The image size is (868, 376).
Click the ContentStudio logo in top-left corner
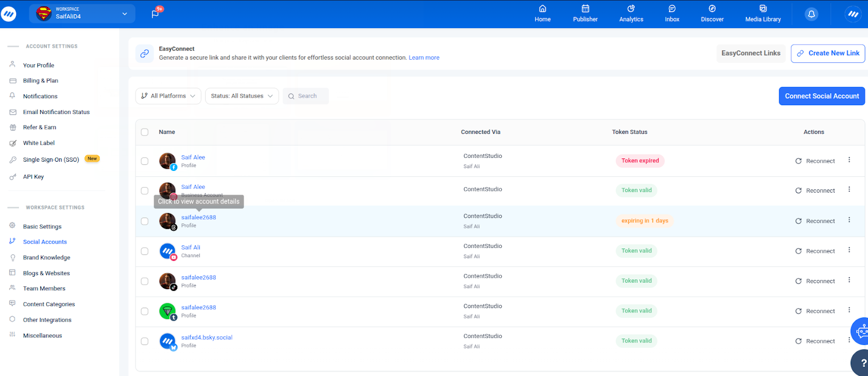tap(9, 14)
